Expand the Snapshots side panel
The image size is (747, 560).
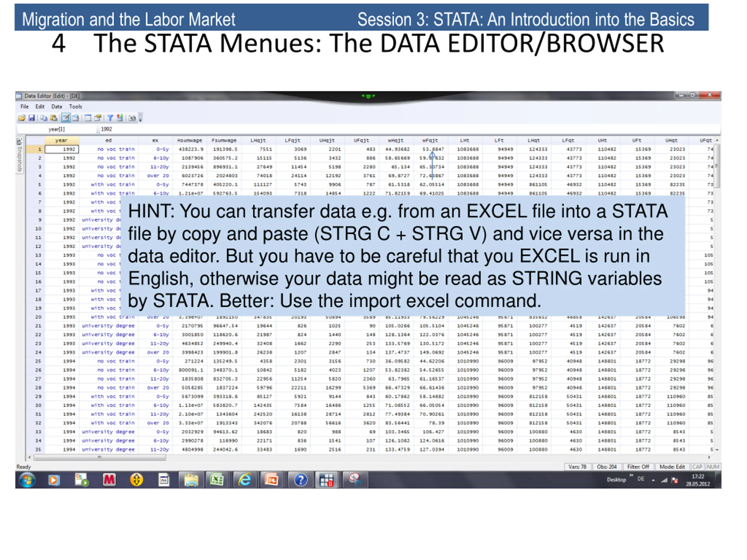pyautogui.click(x=20, y=155)
